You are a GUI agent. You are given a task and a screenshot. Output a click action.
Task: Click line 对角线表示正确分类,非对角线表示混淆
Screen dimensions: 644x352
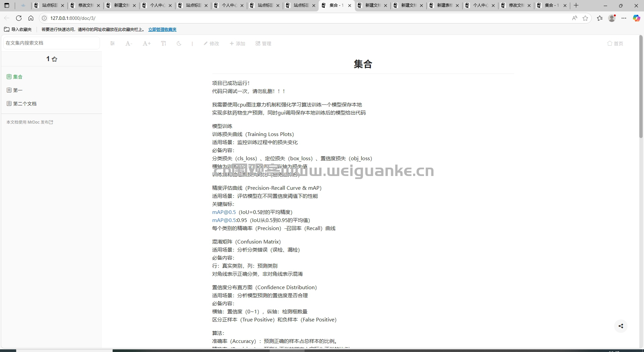[257, 274]
